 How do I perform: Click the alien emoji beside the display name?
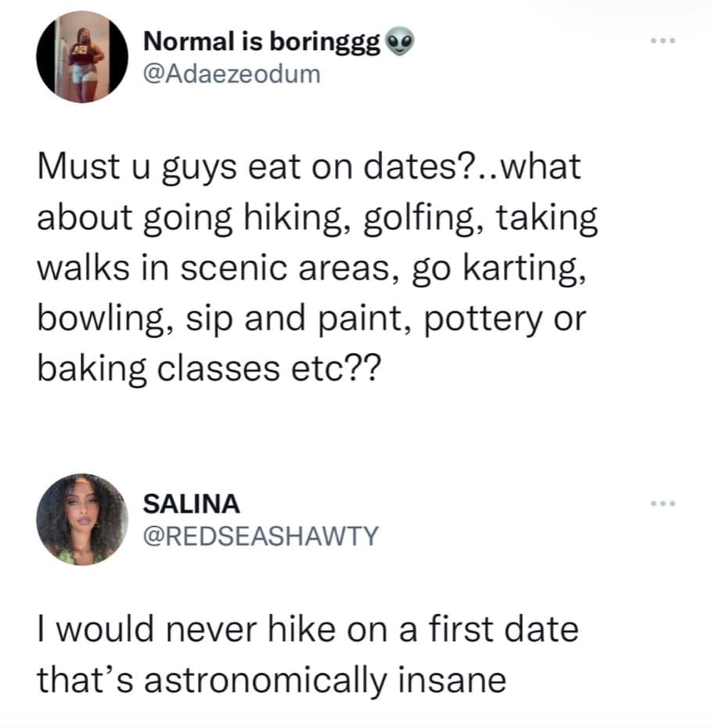pyautogui.click(x=400, y=44)
